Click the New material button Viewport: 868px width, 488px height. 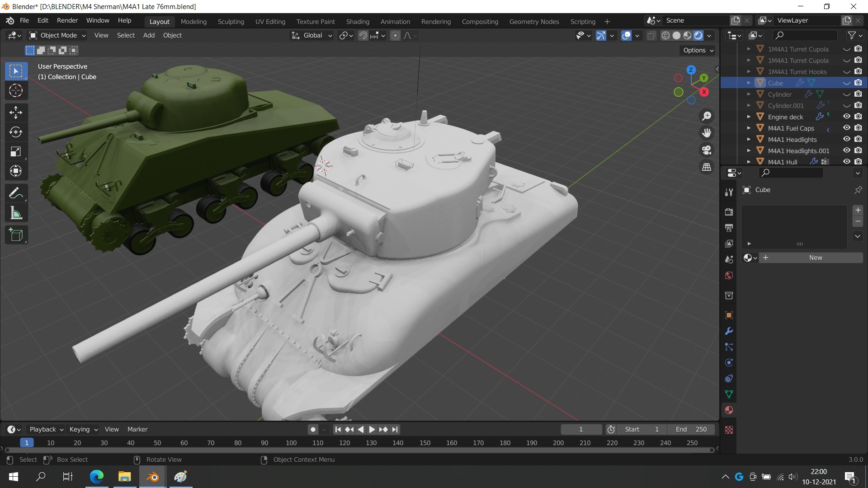[815, 258]
